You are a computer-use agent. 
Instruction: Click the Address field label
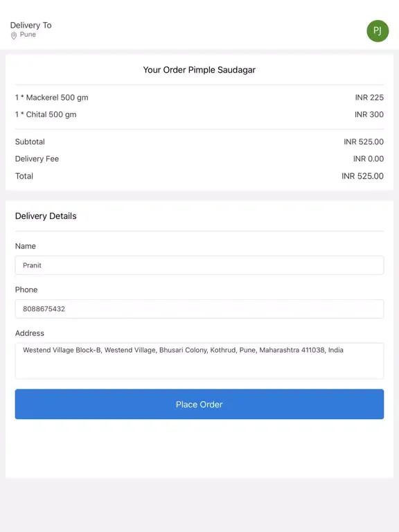(30, 333)
